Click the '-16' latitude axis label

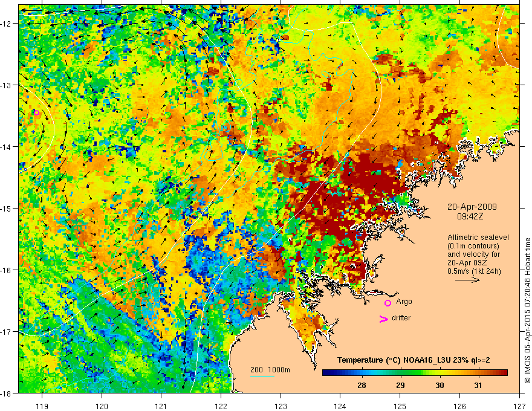[6, 270]
